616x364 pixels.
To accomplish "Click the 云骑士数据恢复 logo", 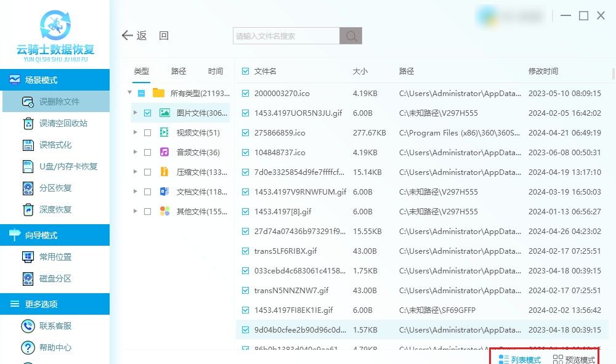I will (x=55, y=36).
